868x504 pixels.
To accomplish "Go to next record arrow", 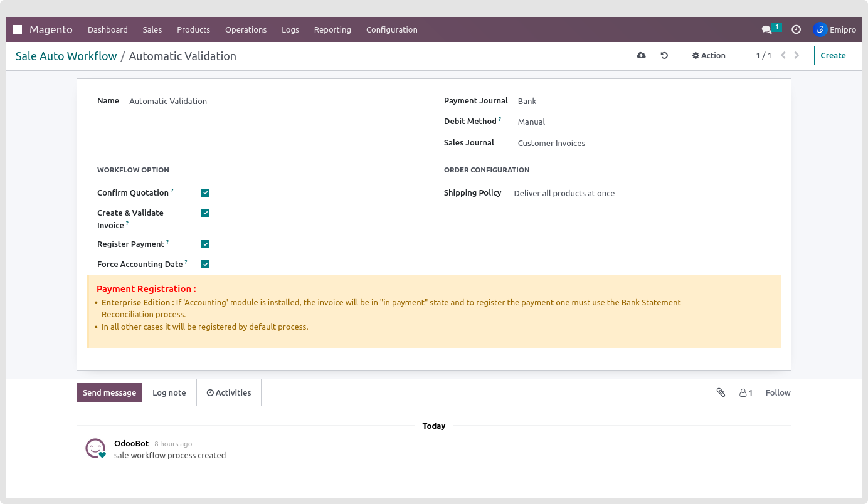I will pos(797,56).
